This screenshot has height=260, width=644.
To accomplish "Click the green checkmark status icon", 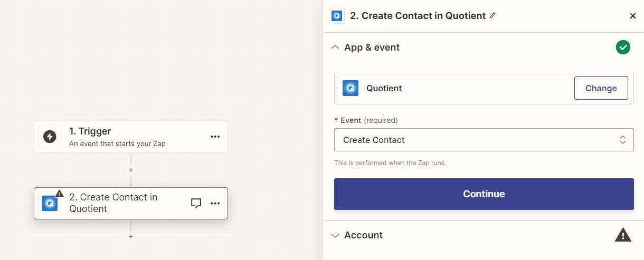I will [x=623, y=47].
